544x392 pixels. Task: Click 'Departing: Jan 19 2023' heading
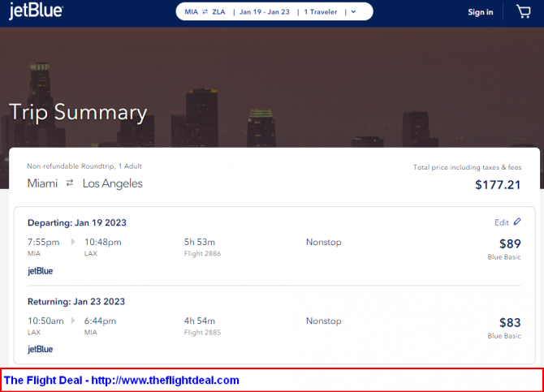coord(77,222)
